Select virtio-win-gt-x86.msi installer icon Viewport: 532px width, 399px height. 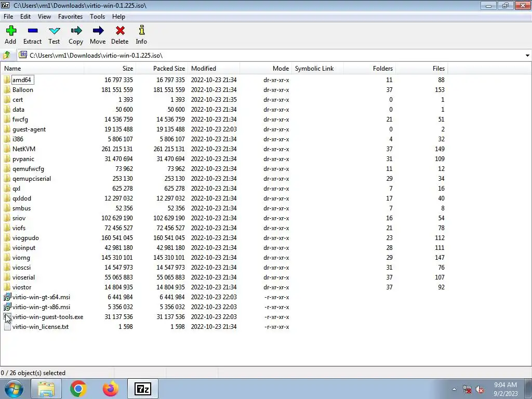(x=7, y=307)
